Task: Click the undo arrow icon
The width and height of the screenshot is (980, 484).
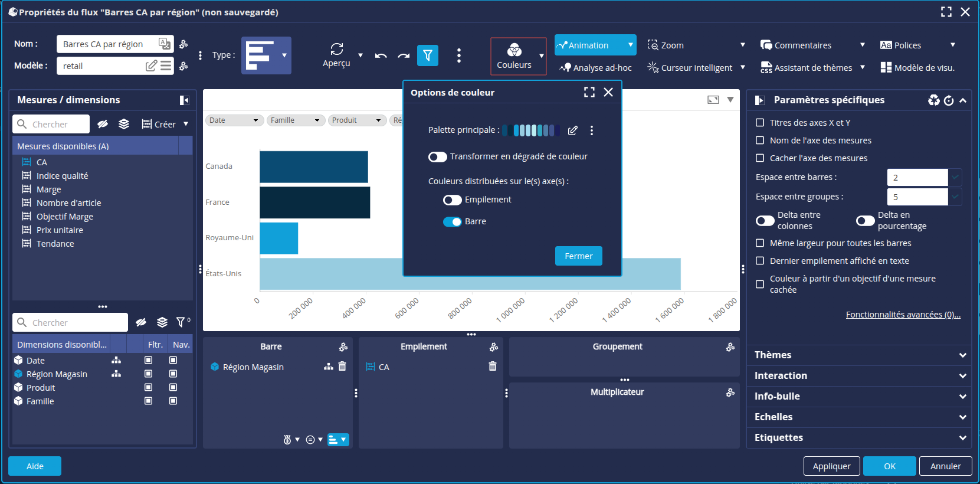Action: (x=381, y=55)
